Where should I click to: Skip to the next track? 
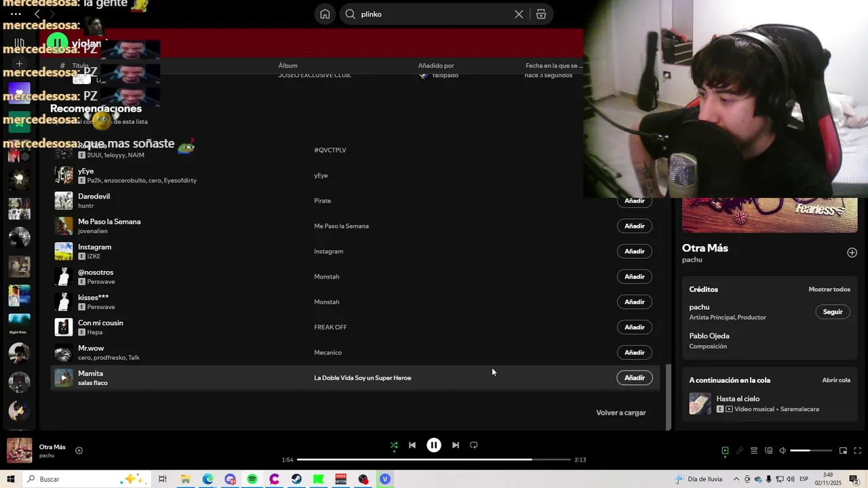[x=456, y=445]
